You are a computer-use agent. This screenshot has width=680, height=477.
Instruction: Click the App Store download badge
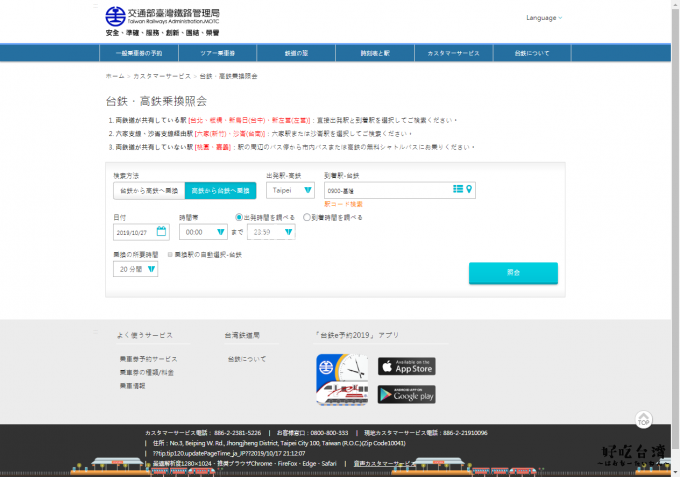pyautogui.click(x=407, y=366)
